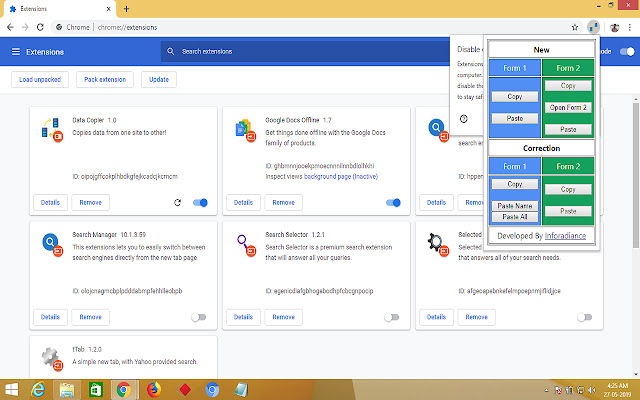Click the Google Docs Offline card icon
The image size is (640, 400).
pos(245,130)
